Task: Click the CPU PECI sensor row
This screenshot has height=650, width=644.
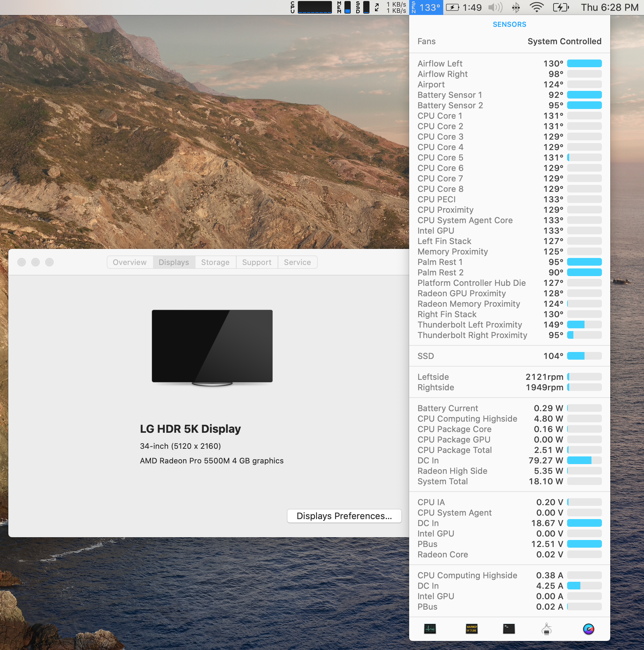Action: tap(509, 199)
